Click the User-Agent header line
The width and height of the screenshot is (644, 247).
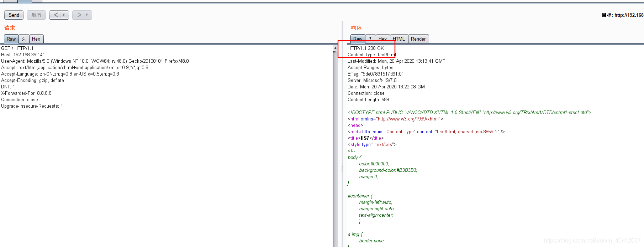click(95, 61)
